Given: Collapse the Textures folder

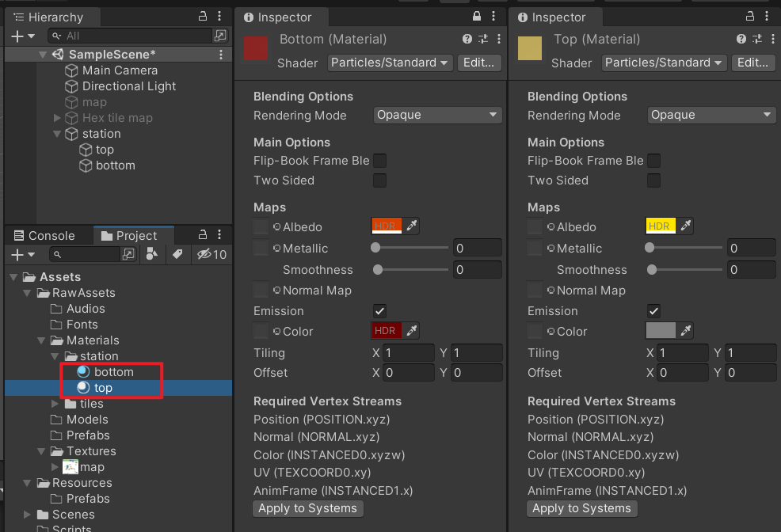Looking at the screenshot, I should [41, 451].
